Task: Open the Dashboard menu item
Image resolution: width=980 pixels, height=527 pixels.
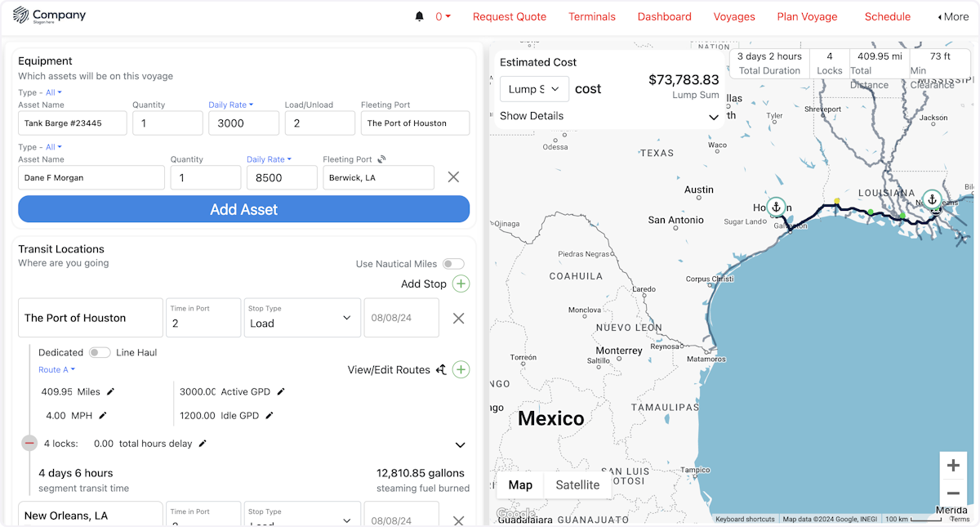Action: click(664, 16)
